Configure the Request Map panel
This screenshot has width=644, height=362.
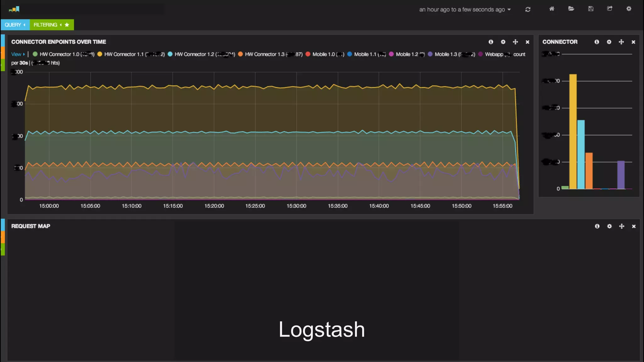pos(609,226)
